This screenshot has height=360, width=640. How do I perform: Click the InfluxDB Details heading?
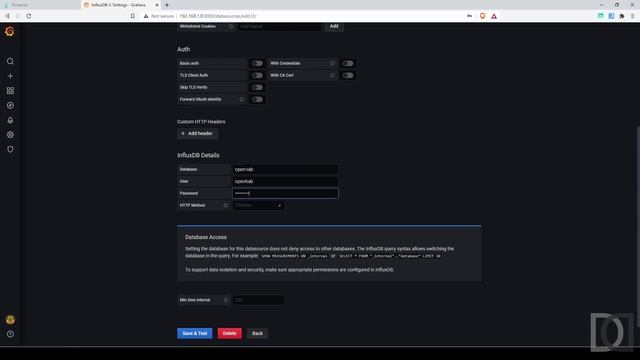tap(198, 155)
